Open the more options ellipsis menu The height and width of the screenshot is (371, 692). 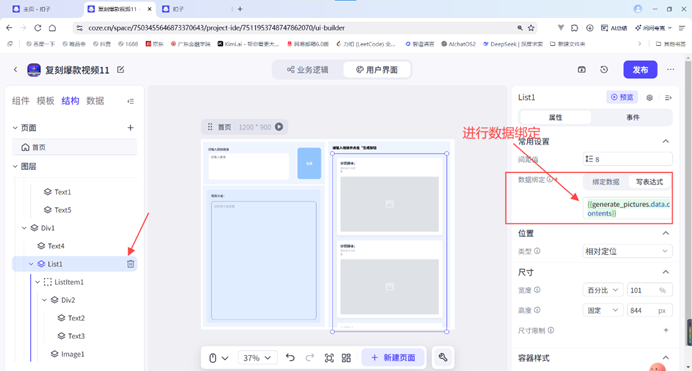tap(670, 70)
